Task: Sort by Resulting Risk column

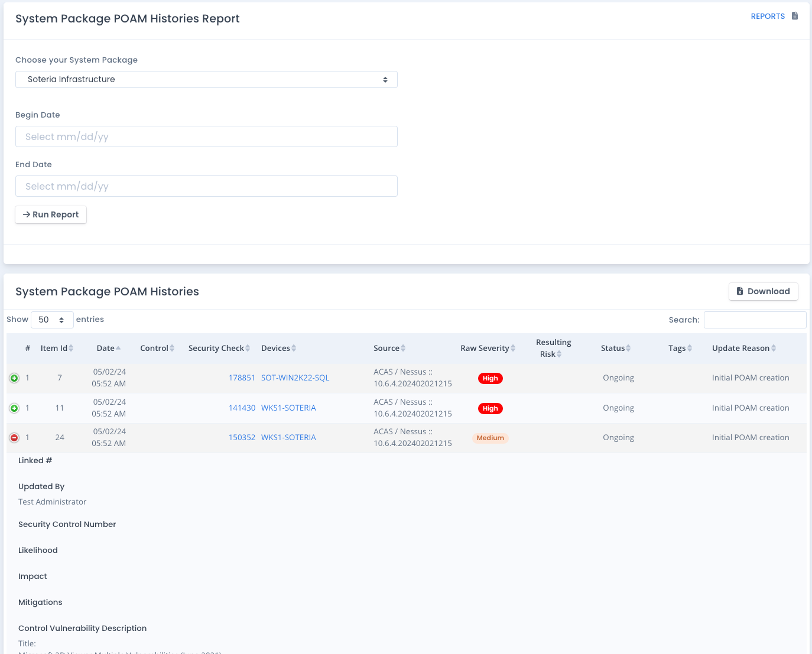Action: tap(553, 349)
